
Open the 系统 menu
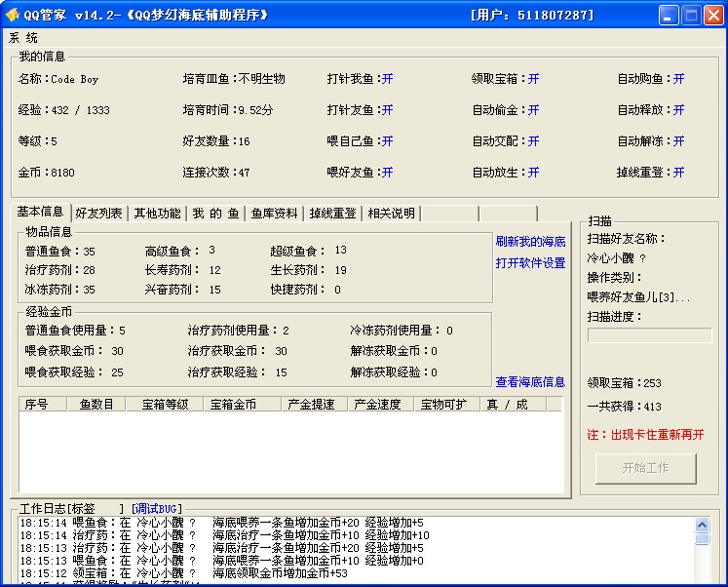[23, 37]
